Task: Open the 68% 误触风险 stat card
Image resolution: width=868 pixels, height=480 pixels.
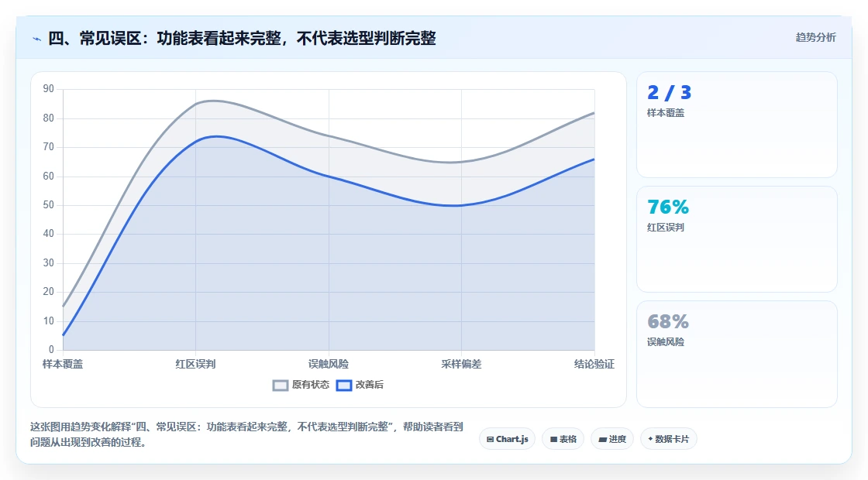Action: [x=737, y=354]
